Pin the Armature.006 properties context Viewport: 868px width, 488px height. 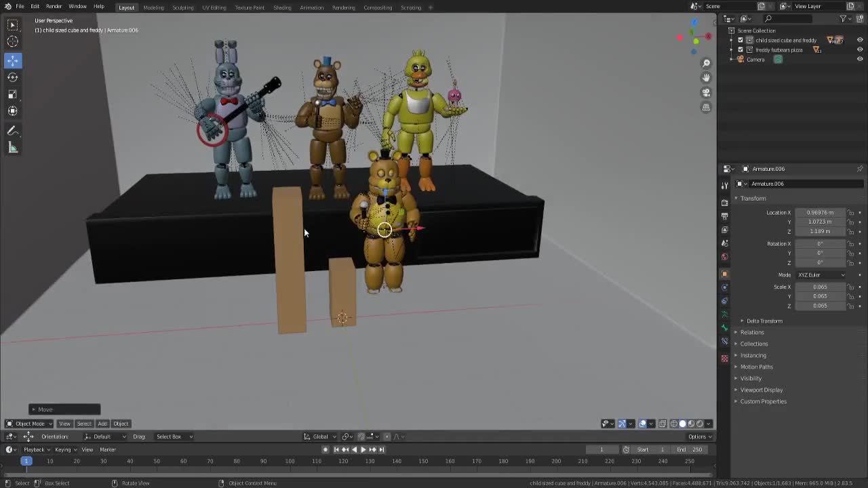pyautogui.click(x=860, y=169)
